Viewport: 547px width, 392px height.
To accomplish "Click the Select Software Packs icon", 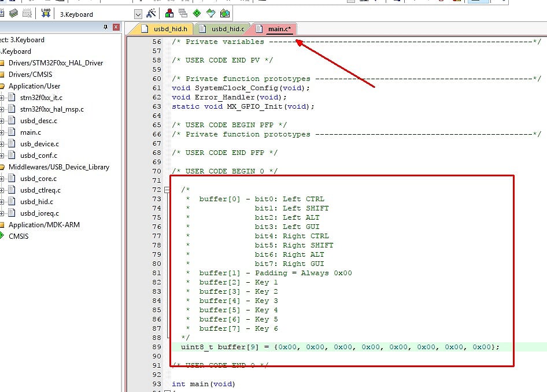I will [211, 13].
